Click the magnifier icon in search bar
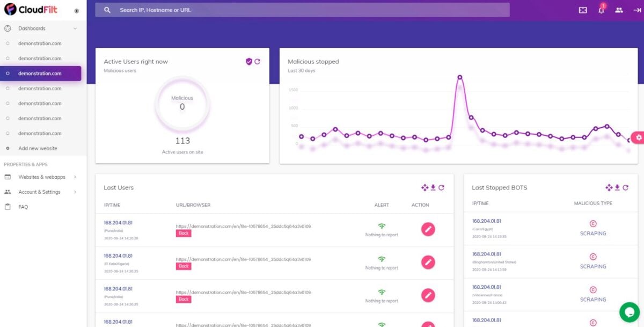This screenshot has width=644, height=327. pyautogui.click(x=107, y=10)
